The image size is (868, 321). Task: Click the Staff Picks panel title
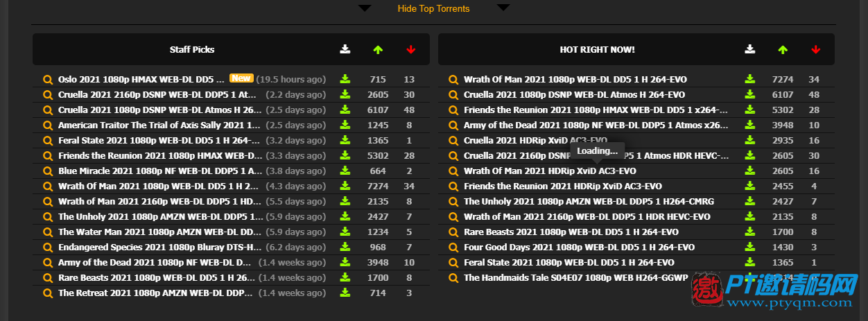click(192, 49)
